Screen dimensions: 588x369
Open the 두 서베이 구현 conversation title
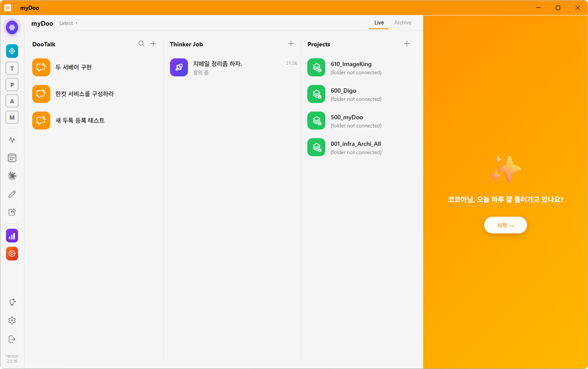[74, 67]
